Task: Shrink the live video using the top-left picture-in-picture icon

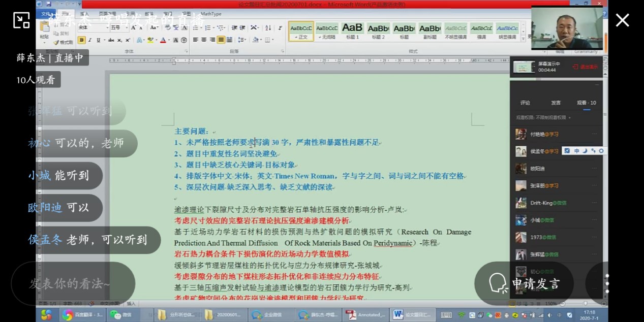Action: [21, 20]
